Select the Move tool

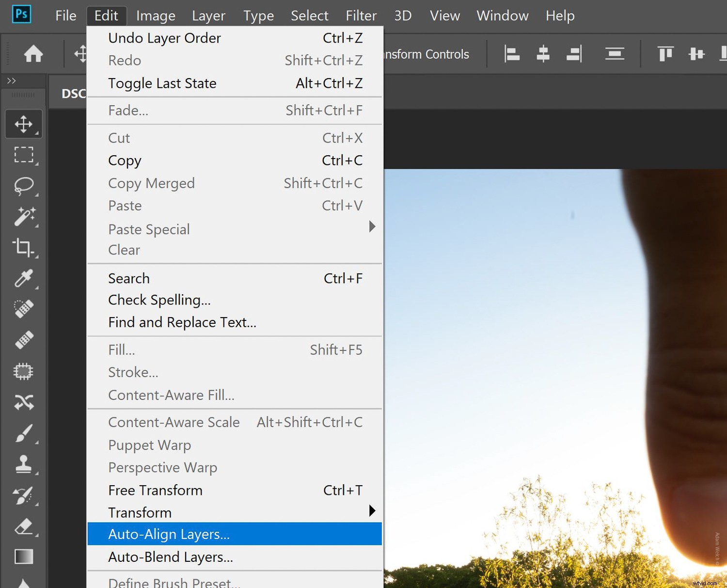[24, 124]
